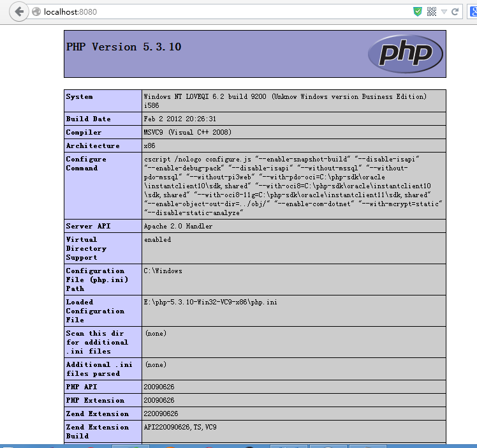Click 'E:\php-5.3.10-Win32-VC9-x86\php.ini' path value
Screen dimensions: 477x448
210,302
